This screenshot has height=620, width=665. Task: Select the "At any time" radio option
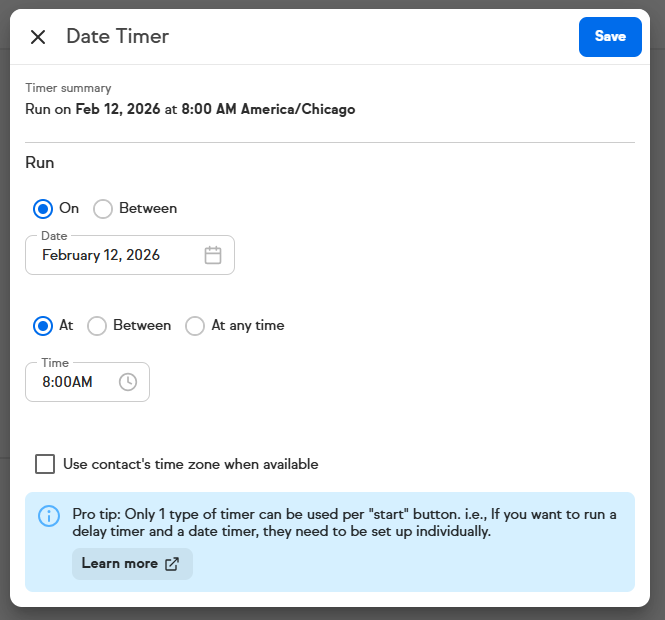[x=195, y=326]
